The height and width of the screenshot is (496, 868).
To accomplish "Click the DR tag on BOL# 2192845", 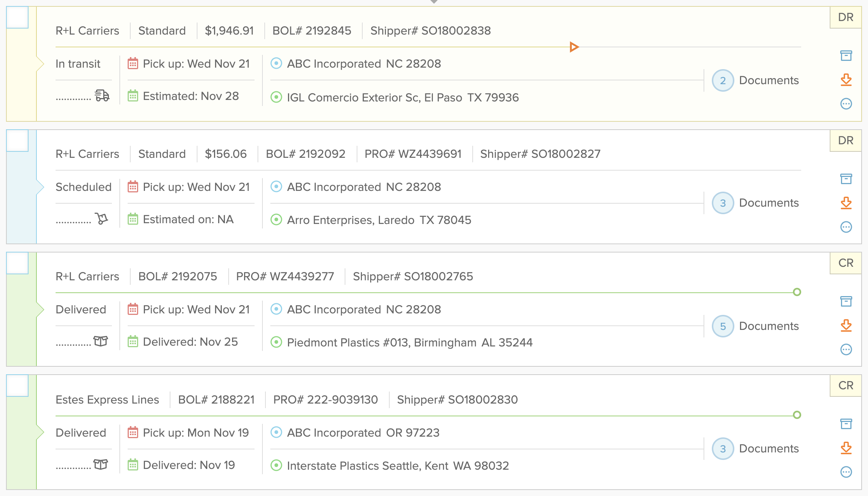I will [845, 17].
